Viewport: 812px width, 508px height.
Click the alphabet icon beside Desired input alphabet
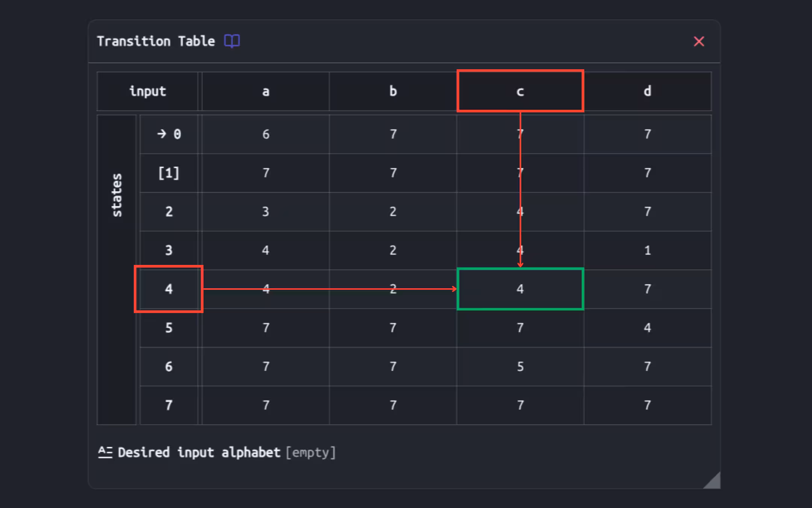(105, 452)
